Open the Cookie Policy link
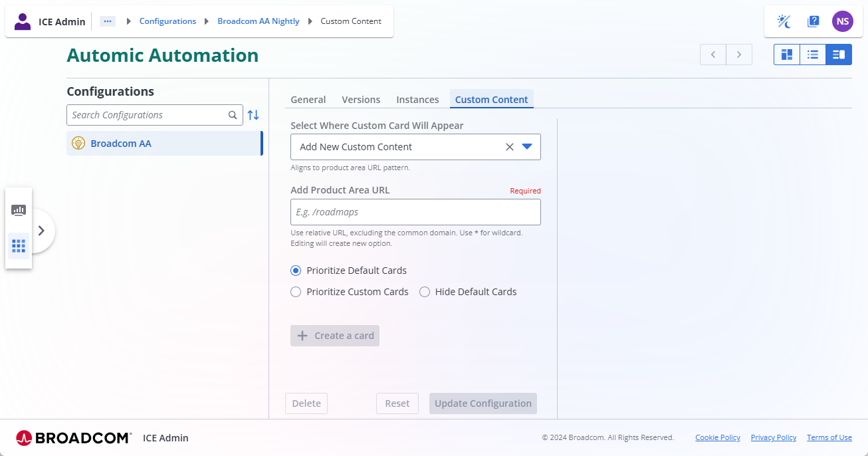 tap(718, 437)
